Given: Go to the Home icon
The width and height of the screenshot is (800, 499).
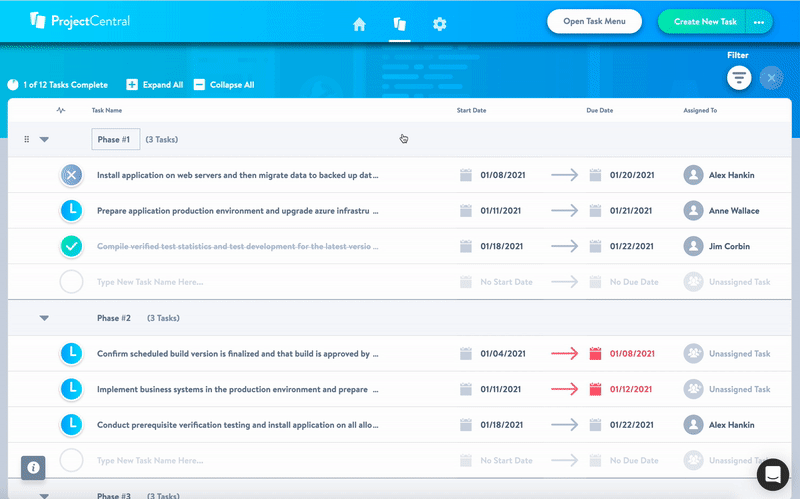Looking at the screenshot, I should point(359,24).
